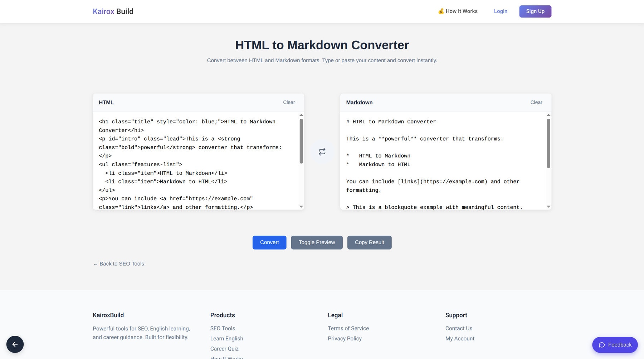This screenshot has width=644, height=359.
Task: Click the money bag emoji near How It Works
Action: coord(441,11)
